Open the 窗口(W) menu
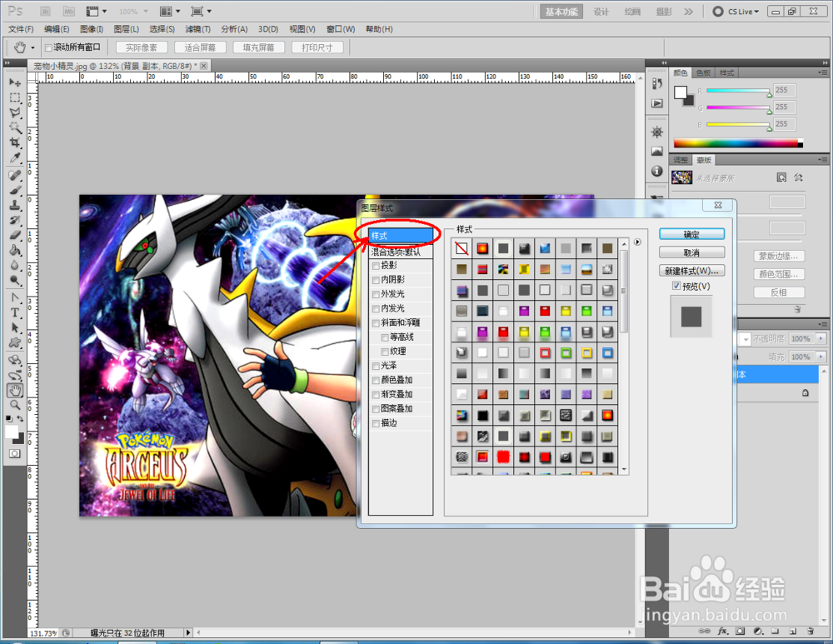Image resolution: width=833 pixels, height=644 pixels. tap(341, 29)
